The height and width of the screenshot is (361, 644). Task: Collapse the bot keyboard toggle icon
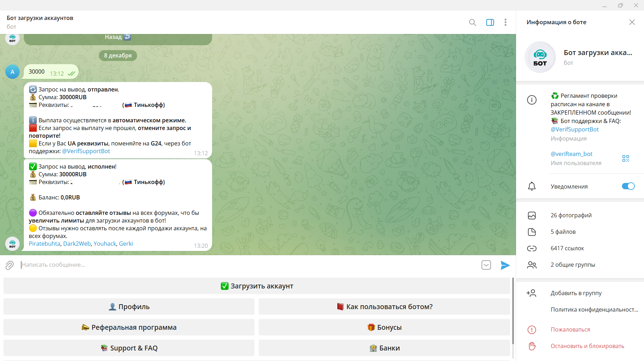(486, 265)
